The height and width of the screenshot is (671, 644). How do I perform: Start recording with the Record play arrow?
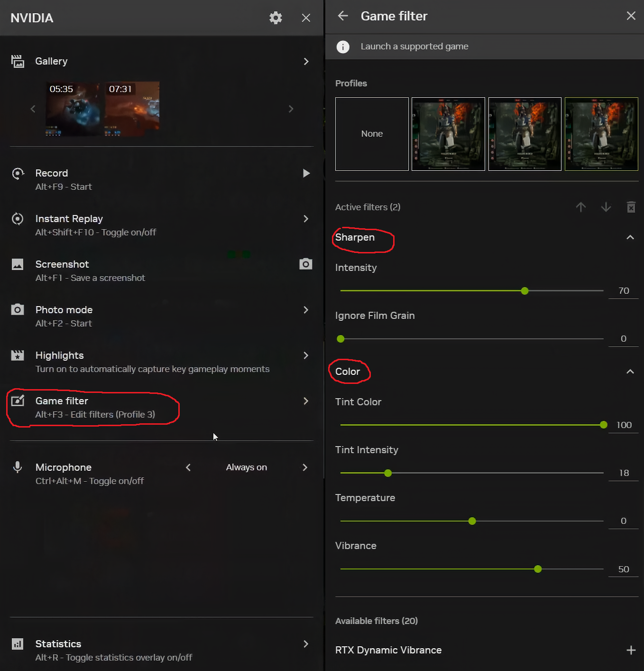[x=306, y=173]
